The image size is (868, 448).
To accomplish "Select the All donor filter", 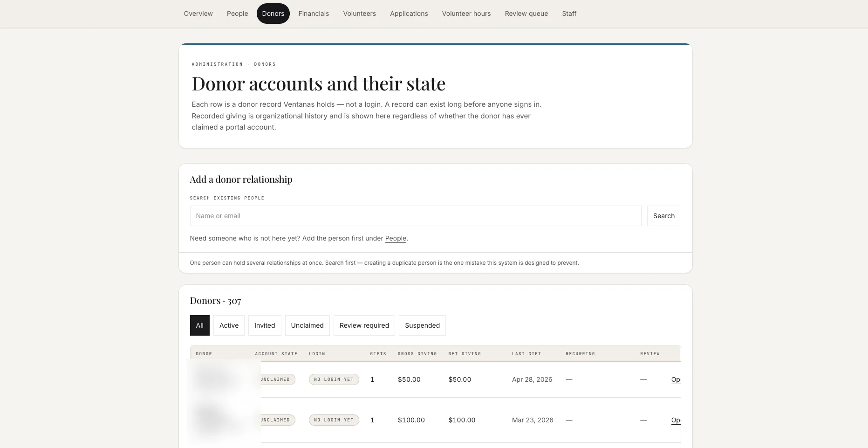I will pos(200,325).
